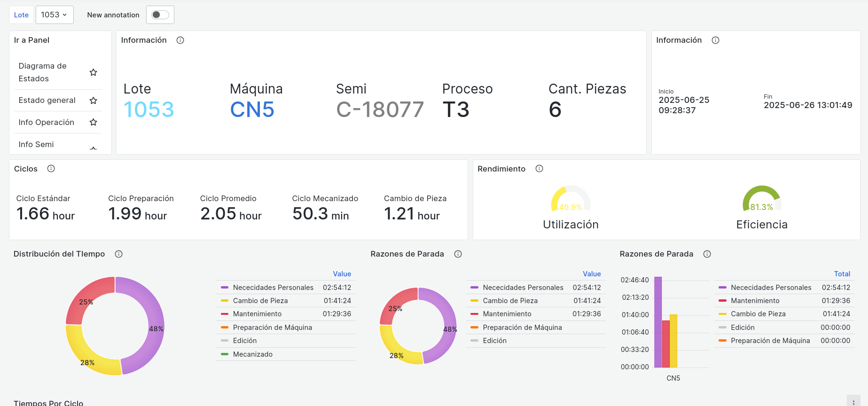Sort donut legend by Value header
The height and width of the screenshot is (406, 868).
(x=592, y=274)
